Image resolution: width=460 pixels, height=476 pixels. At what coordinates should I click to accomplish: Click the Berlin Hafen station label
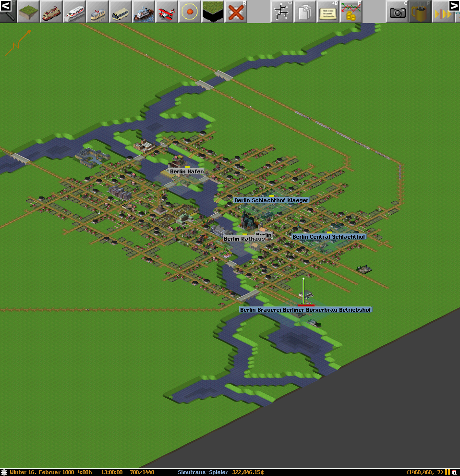[x=187, y=171]
